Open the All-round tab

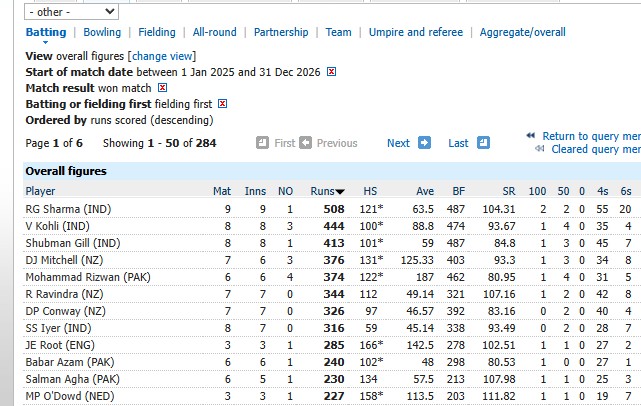coord(215,32)
